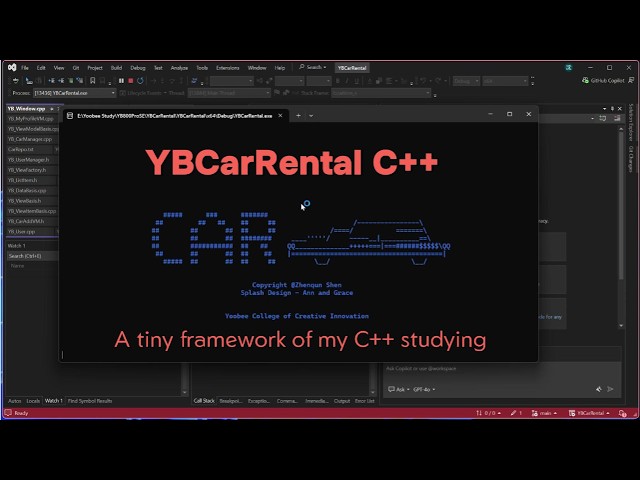
Task: Click the Watch 1 search box
Action: coord(32,256)
